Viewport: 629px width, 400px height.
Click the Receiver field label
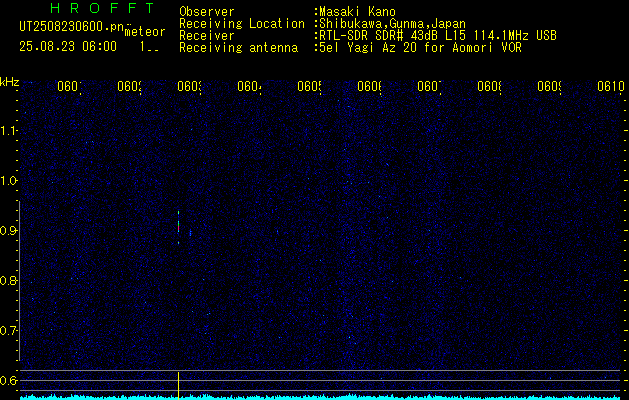tap(207, 36)
